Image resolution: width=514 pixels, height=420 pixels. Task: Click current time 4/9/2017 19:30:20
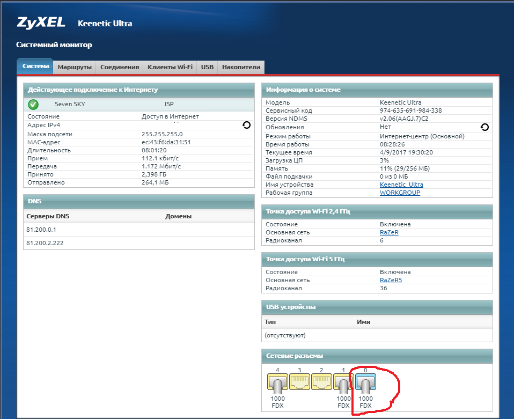[x=407, y=152]
